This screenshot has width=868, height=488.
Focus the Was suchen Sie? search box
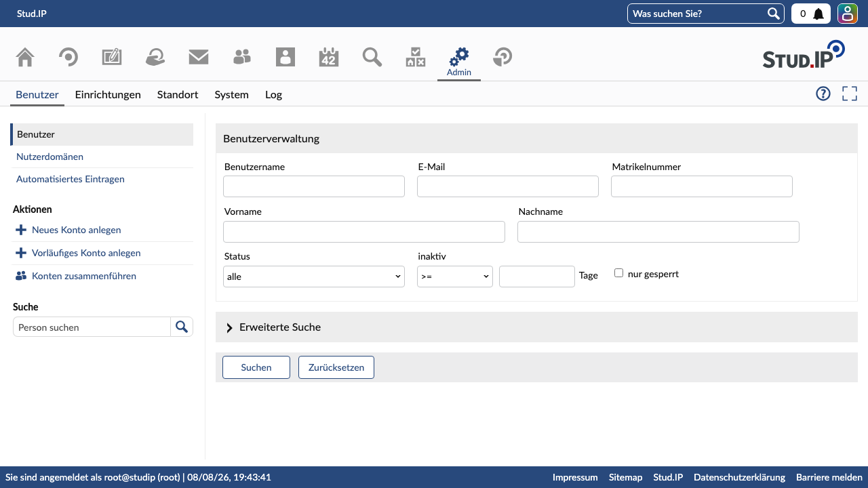[x=696, y=14]
